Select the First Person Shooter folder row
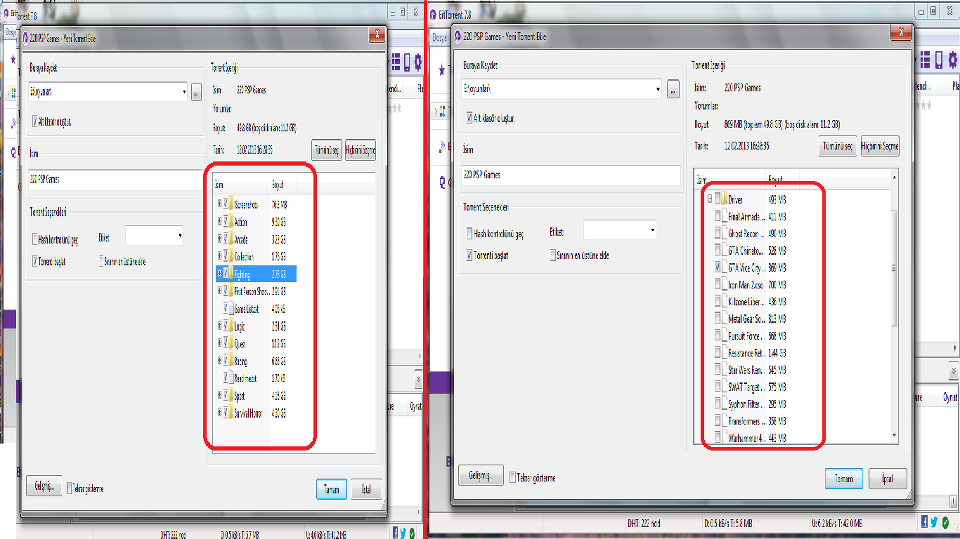 tap(256, 291)
